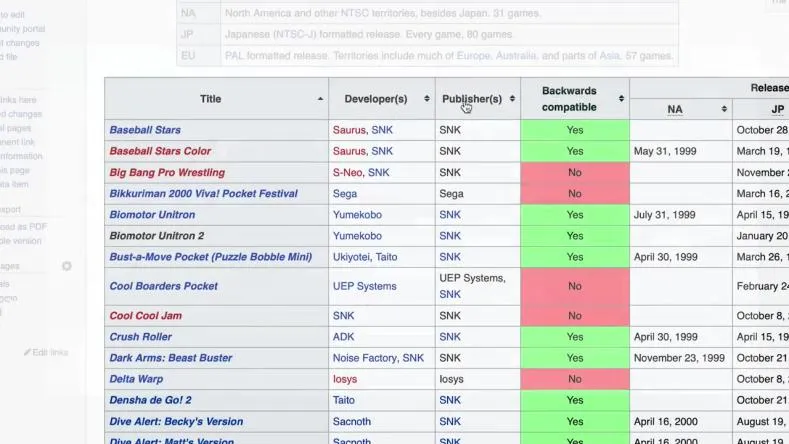
Task: Click the Sacnoth developer link for Becky's Version
Action: pyautogui.click(x=351, y=421)
